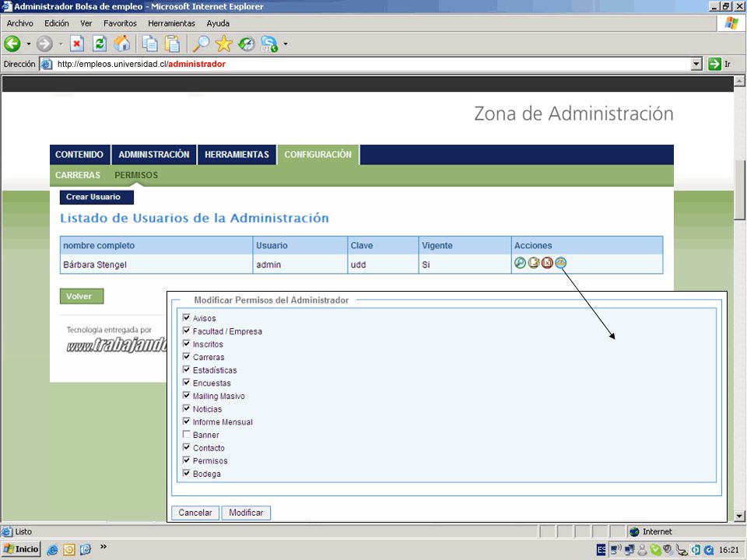Screen dimensions: 747x560
Task: Select the CONFIGURACIÓN tab
Action: pyautogui.click(x=318, y=155)
